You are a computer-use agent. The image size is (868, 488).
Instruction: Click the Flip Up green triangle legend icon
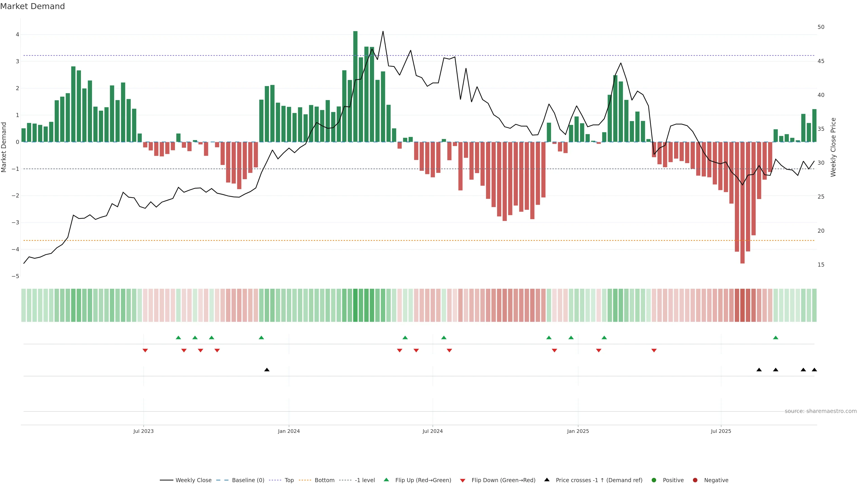(x=386, y=480)
